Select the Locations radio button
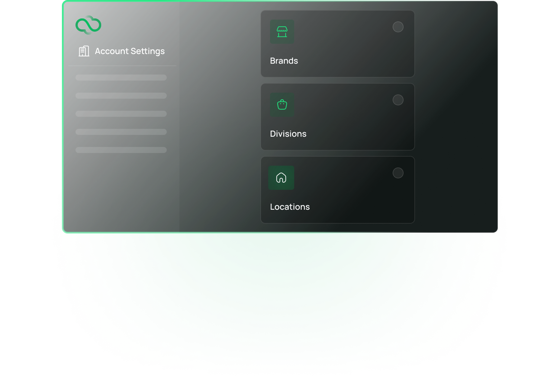The width and height of the screenshot is (560, 392). pyautogui.click(x=398, y=173)
